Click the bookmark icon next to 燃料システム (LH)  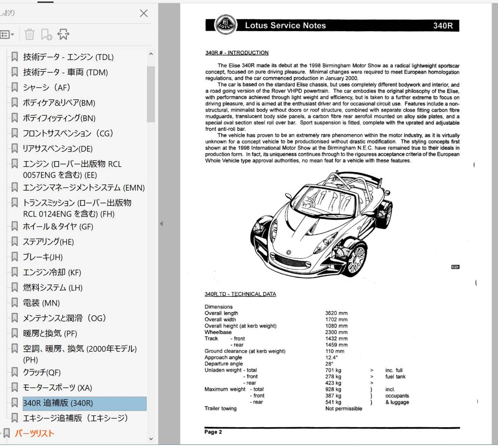click(x=15, y=288)
